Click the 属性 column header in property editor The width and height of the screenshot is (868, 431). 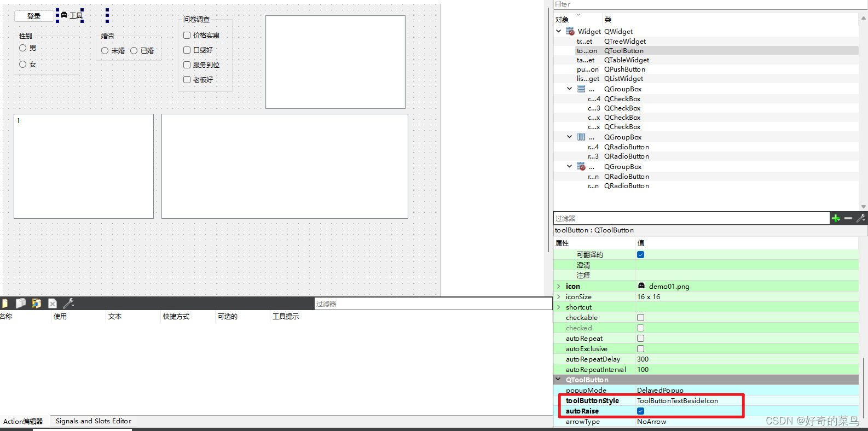562,243
